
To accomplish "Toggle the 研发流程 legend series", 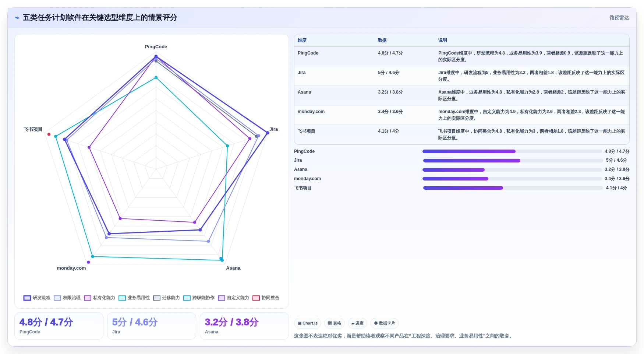I will point(37,298).
